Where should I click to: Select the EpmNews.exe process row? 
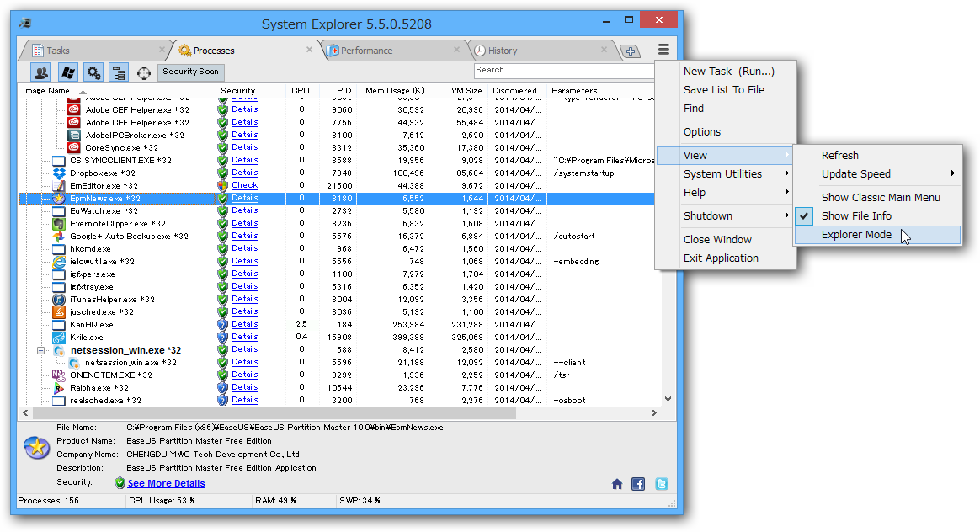click(x=336, y=198)
